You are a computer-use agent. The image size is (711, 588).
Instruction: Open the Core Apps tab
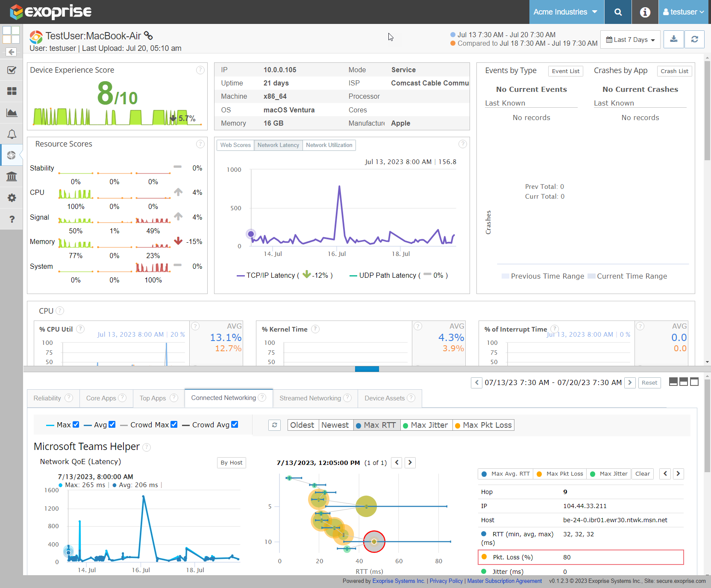(x=106, y=398)
